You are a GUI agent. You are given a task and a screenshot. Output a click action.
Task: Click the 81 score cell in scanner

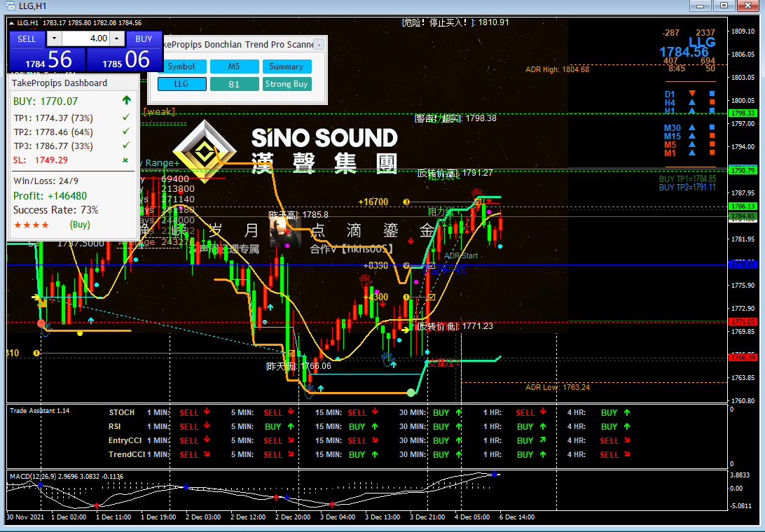(234, 84)
